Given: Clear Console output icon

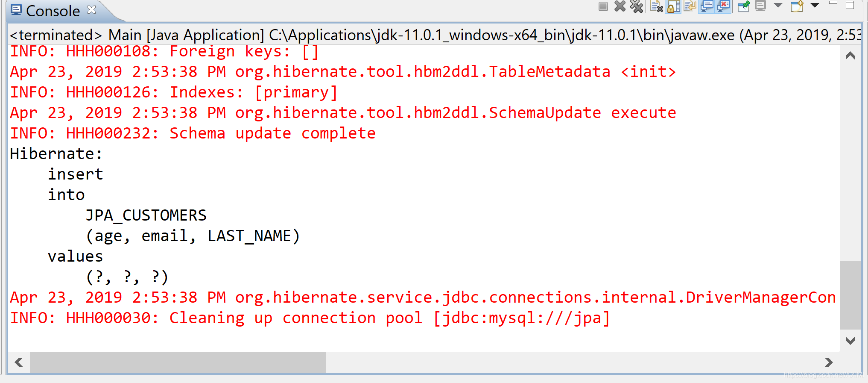Looking at the screenshot, I should (656, 6).
